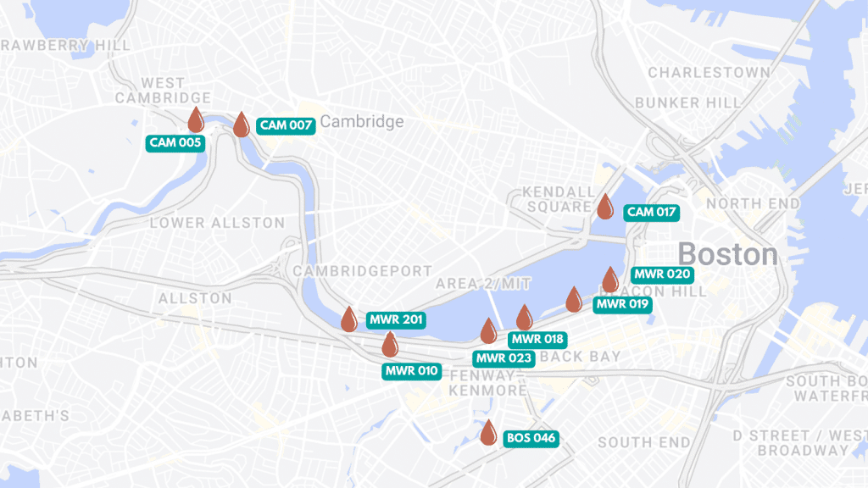Click the MWR 201 label tag

pyautogui.click(x=396, y=319)
